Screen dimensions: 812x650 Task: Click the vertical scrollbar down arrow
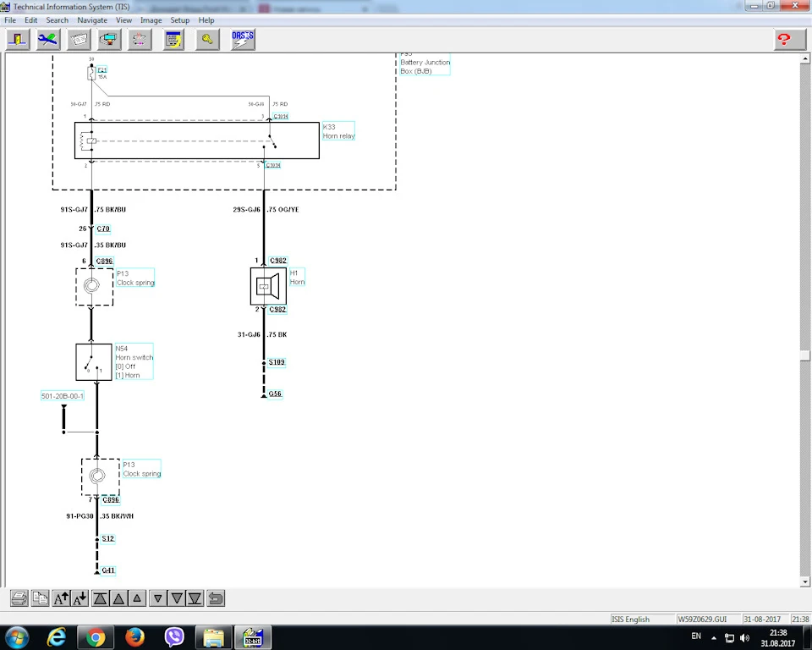point(804,582)
